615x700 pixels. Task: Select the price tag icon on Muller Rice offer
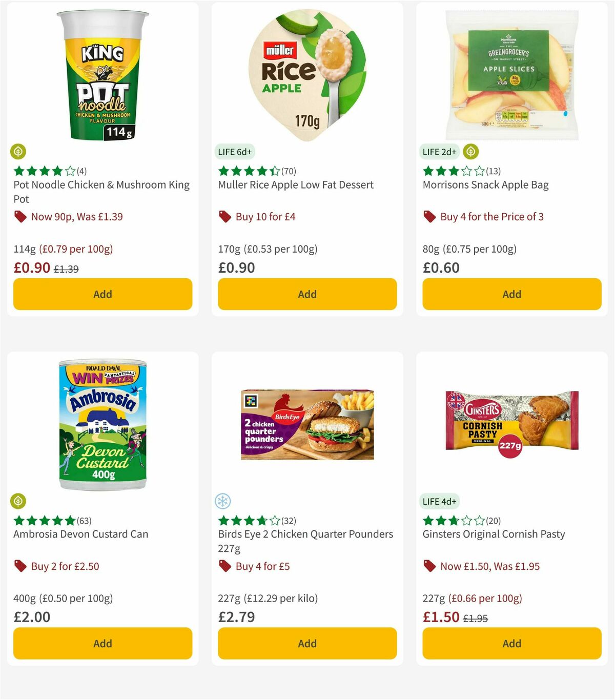pyautogui.click(x=224, y=217)
